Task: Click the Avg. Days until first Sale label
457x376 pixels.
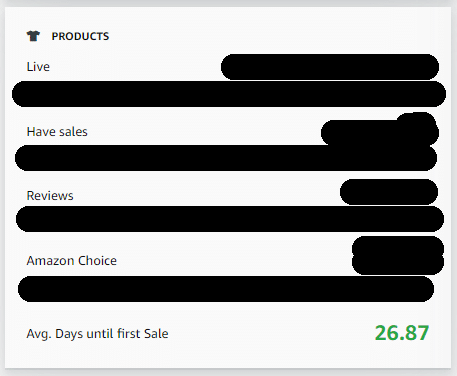Action: pyautogui.click(x=97, y=334)
